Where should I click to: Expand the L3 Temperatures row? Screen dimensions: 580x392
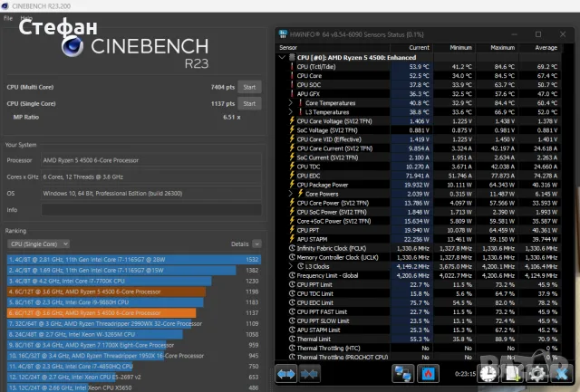291,112
